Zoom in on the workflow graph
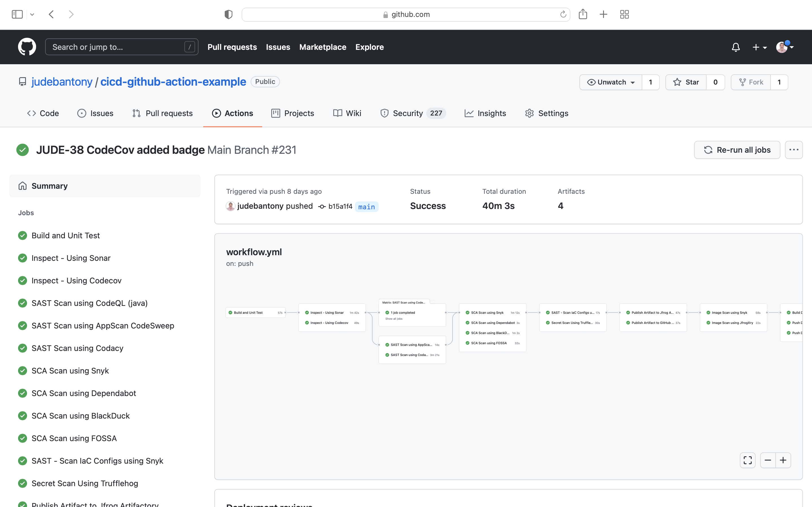812x507 pixels. pos(783,460)
